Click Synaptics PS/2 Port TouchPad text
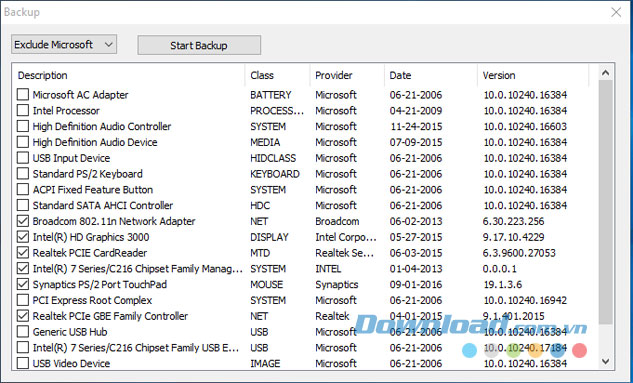 100,285
